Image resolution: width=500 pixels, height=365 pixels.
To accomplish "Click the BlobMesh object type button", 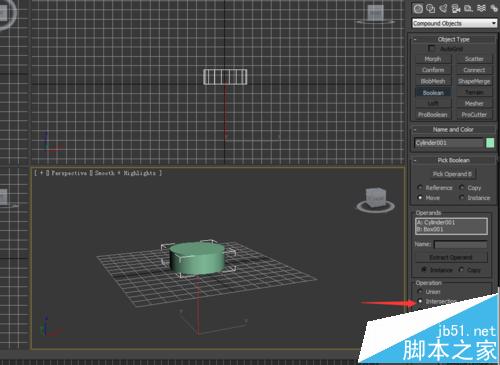I will click(433, 81).
